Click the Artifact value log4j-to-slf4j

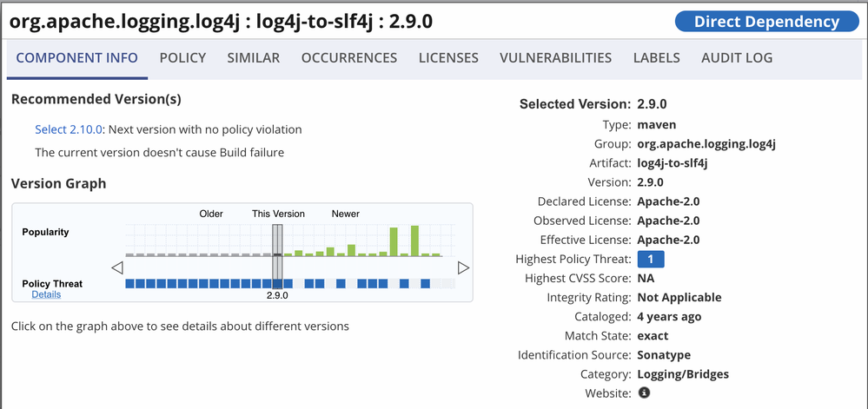tap(673, 163)
